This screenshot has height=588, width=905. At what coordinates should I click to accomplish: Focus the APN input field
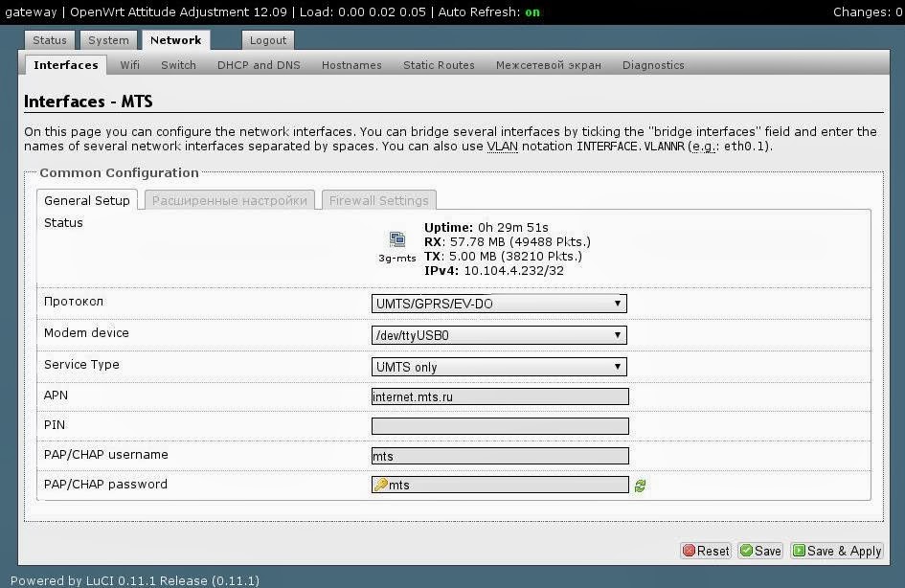500,396
